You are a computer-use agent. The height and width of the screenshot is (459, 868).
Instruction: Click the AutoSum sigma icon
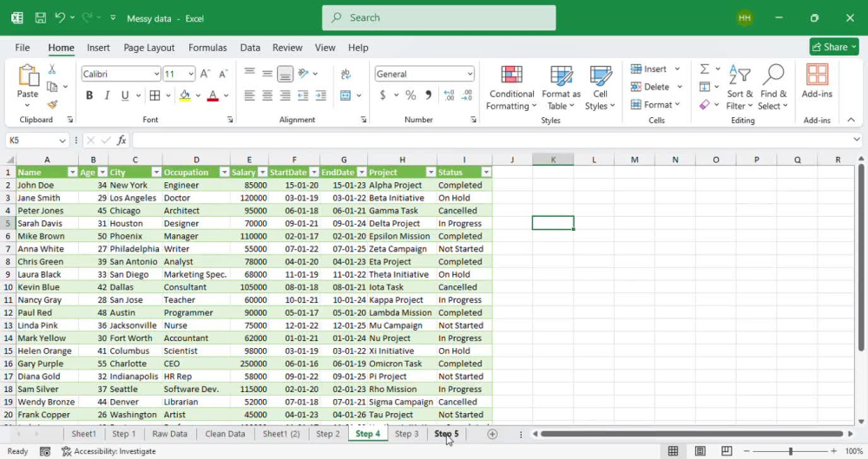(x=704, y=69)
